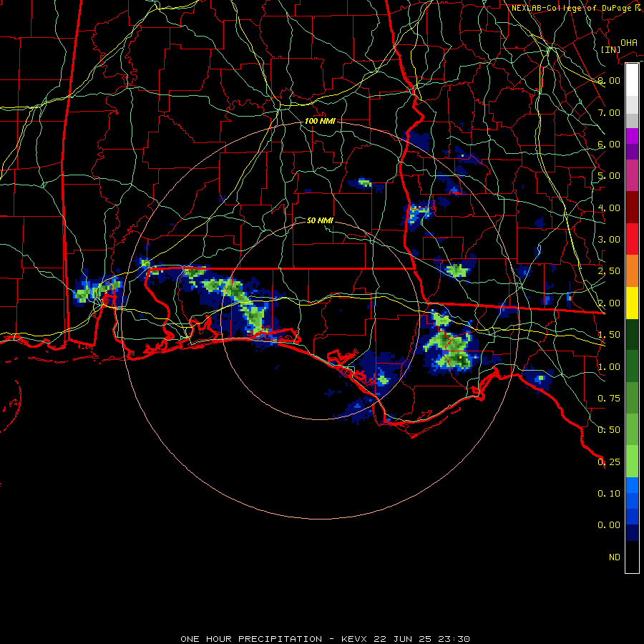The height and width of the screenshot is (644, 644).
Task: Click the '0.00' legend value
Action: coord(609,525)
